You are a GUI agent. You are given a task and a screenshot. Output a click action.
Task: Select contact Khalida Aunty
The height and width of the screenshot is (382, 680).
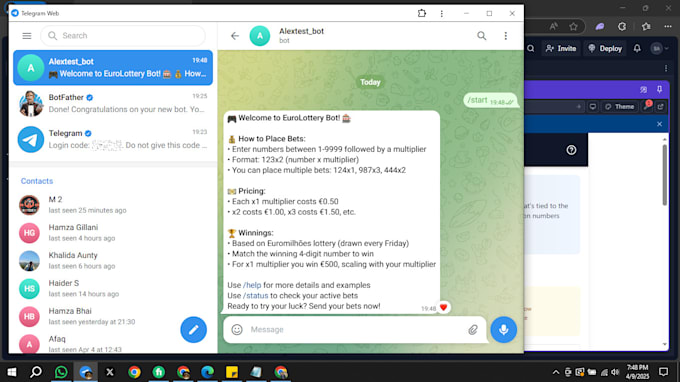[113, 260]
